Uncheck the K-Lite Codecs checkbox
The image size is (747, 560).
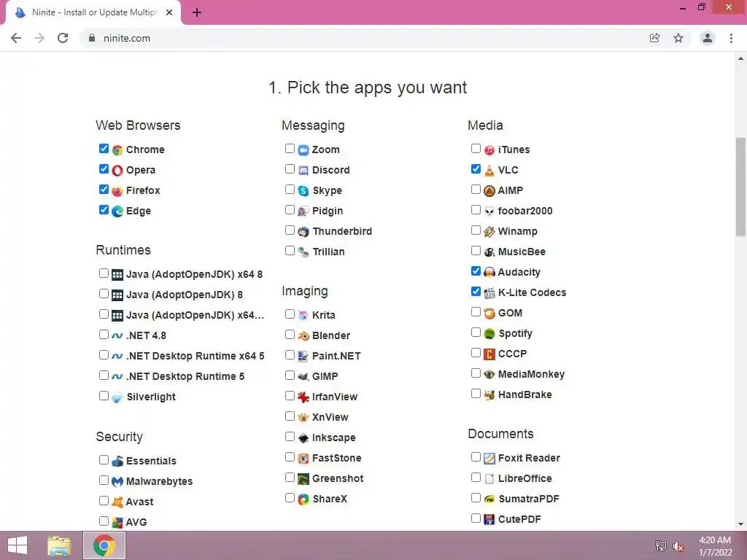tap(476, 292)
